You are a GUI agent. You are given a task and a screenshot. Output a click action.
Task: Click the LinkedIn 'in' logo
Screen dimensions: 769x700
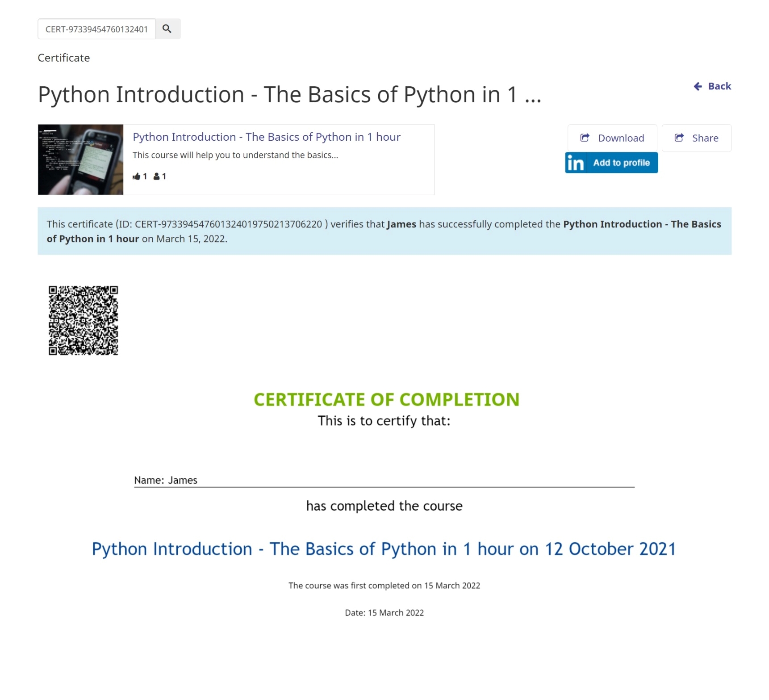[576, 163]
